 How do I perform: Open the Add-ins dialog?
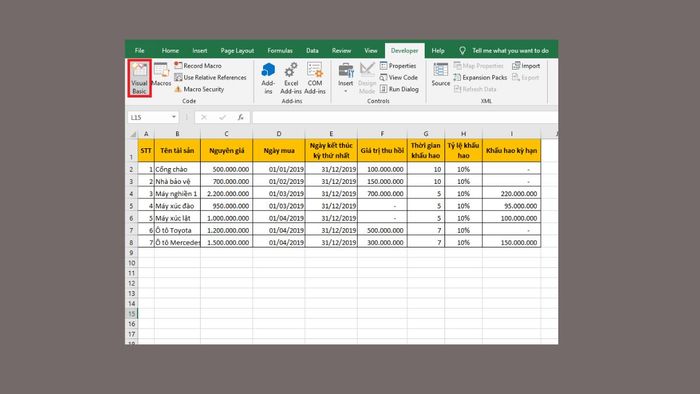tap(268, 79)
